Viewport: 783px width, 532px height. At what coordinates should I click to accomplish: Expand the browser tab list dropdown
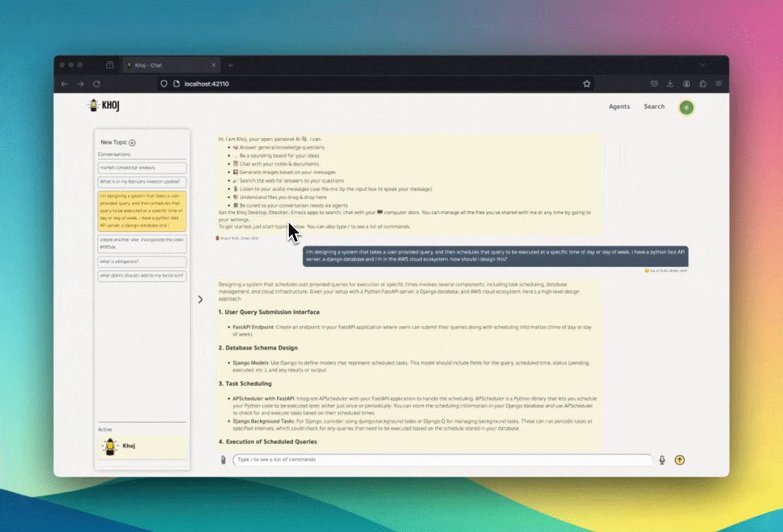702,65
